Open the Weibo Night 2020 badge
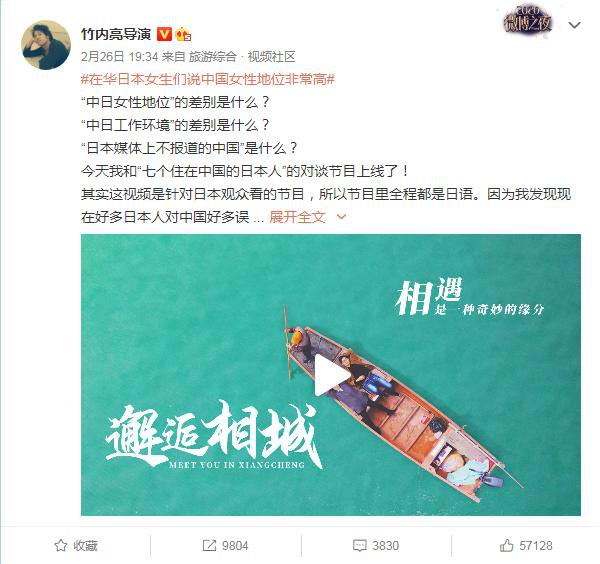 pos(528,21)
